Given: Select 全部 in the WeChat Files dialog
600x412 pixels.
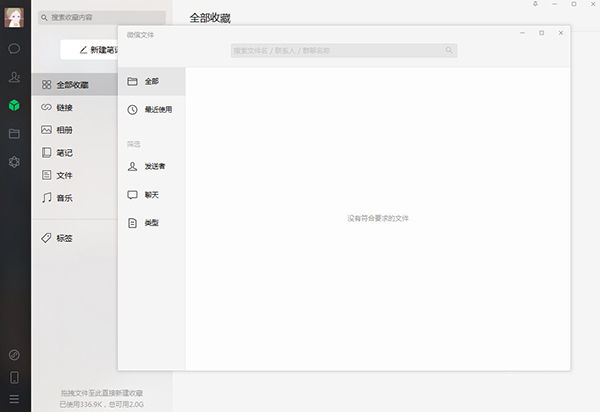Looking at the screenshot, I should tap(150, 81).
